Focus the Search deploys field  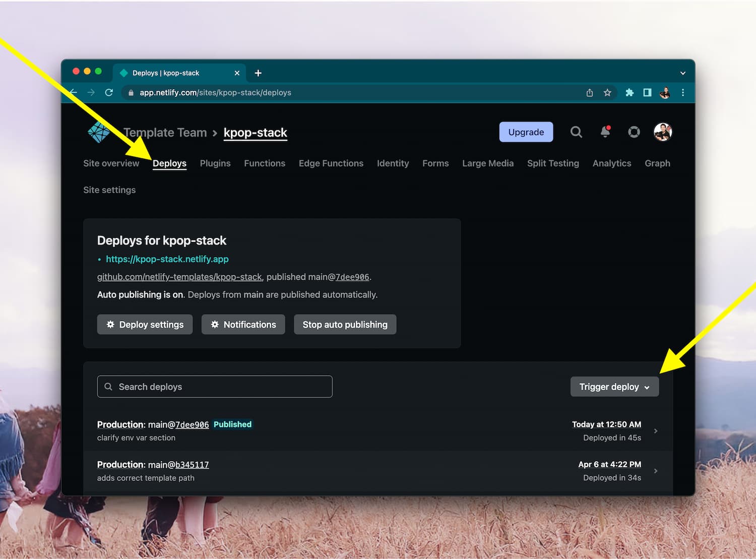click(215, 387)
